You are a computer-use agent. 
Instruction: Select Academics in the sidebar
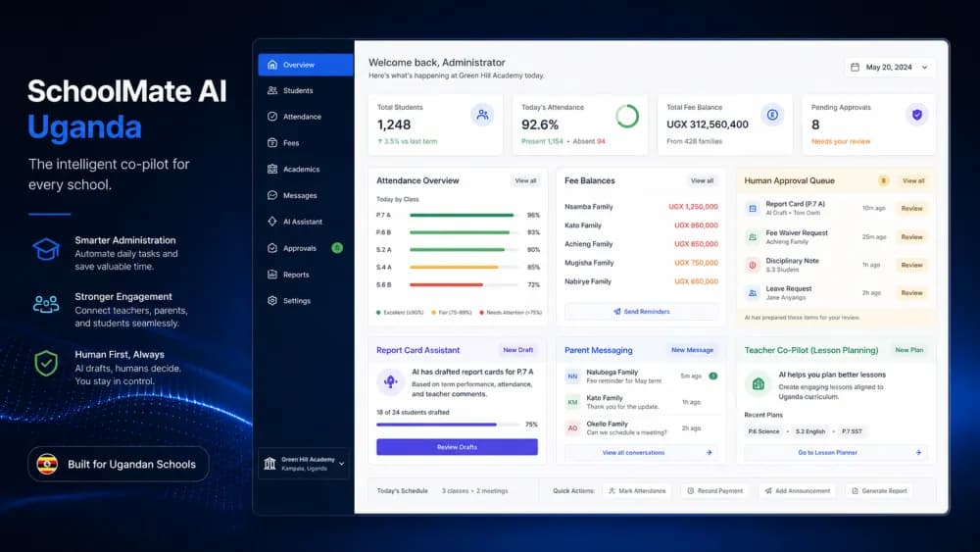coord(306,170)
